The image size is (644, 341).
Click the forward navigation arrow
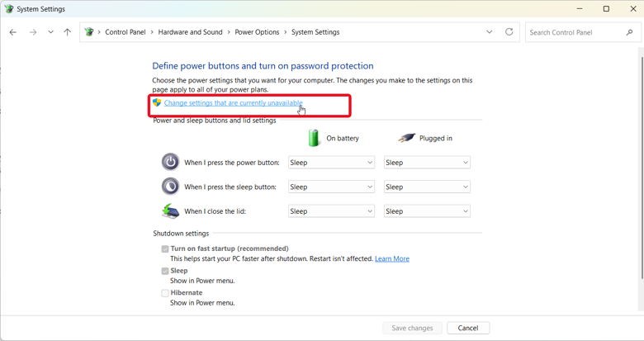click(x=33, y=32)
